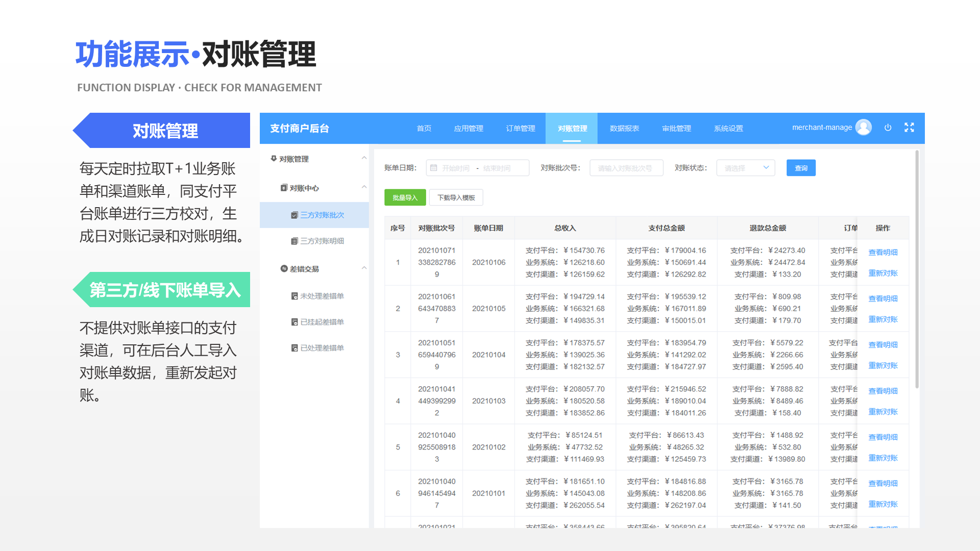Click 重新对账 link in second row

(x=883, y=319)
